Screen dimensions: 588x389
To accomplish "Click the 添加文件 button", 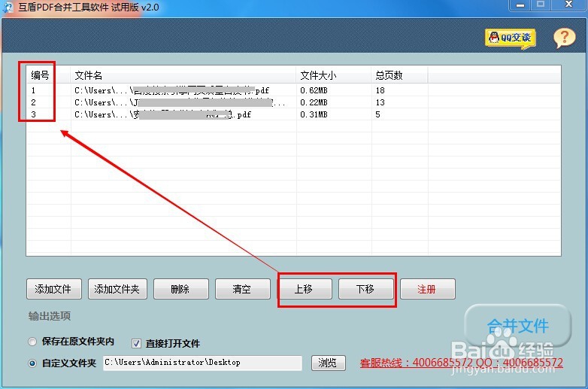I will tap(53, 289).
